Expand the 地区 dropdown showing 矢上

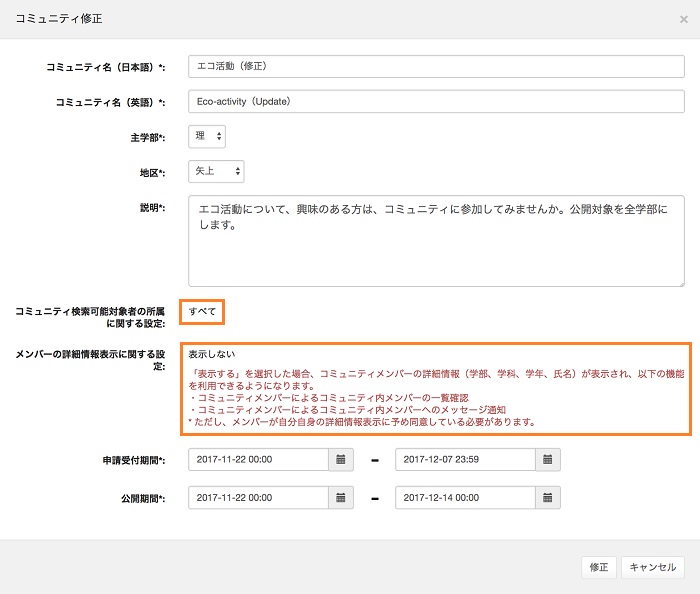(x=216, y=171)
